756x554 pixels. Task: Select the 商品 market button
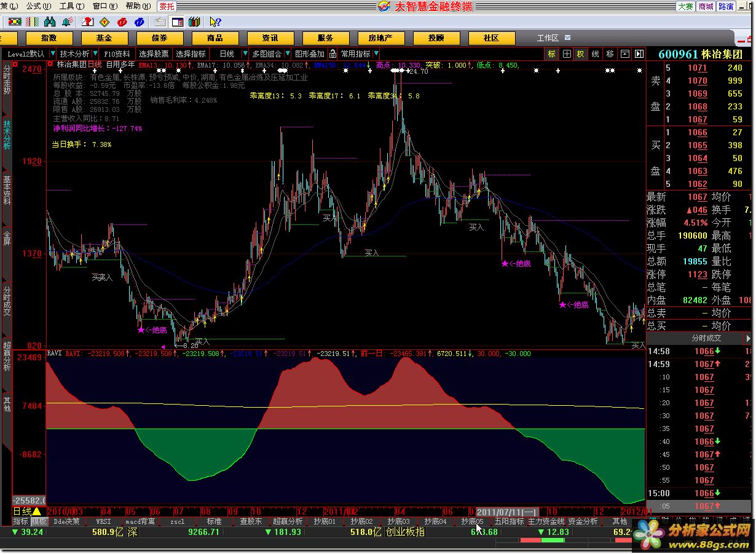(x=215, y=38)
